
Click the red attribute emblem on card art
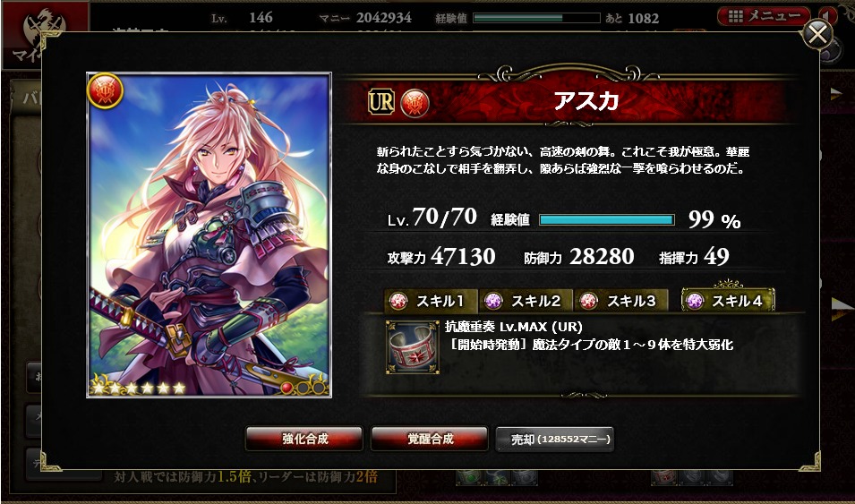point(105,90)
